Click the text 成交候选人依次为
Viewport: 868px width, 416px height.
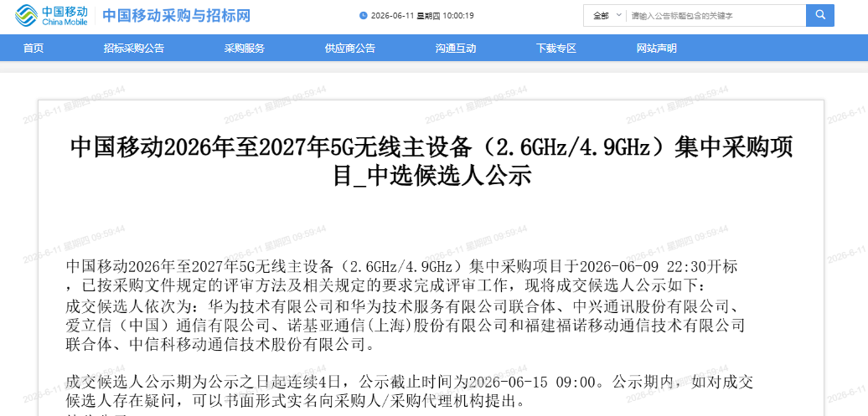coord(128,306)
